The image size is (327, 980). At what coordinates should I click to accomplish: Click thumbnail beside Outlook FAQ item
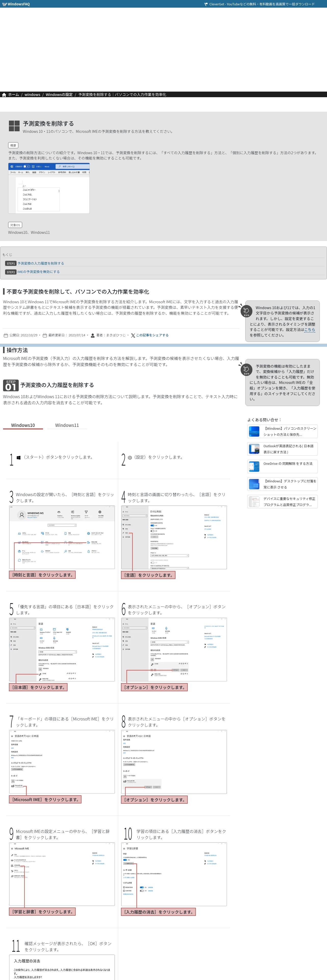coord(254,449)
